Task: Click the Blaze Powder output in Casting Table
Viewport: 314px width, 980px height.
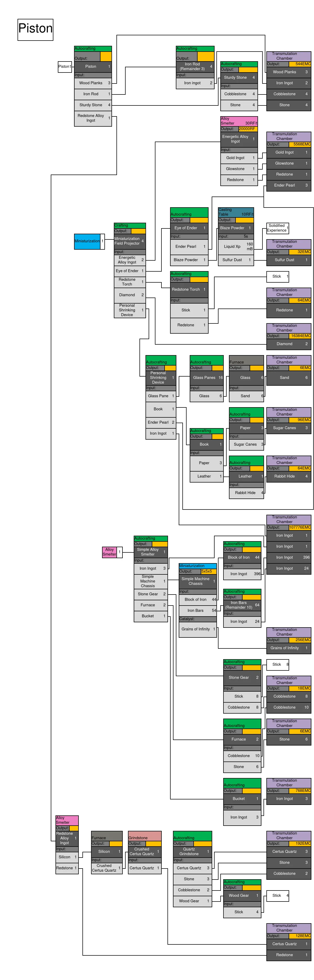Action: (235, 228)
